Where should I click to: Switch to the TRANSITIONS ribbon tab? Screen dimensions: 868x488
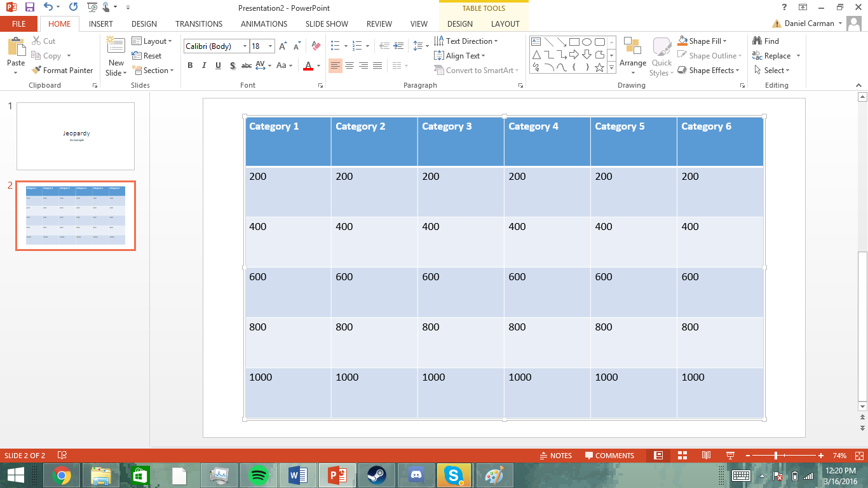tap(199, 24)
